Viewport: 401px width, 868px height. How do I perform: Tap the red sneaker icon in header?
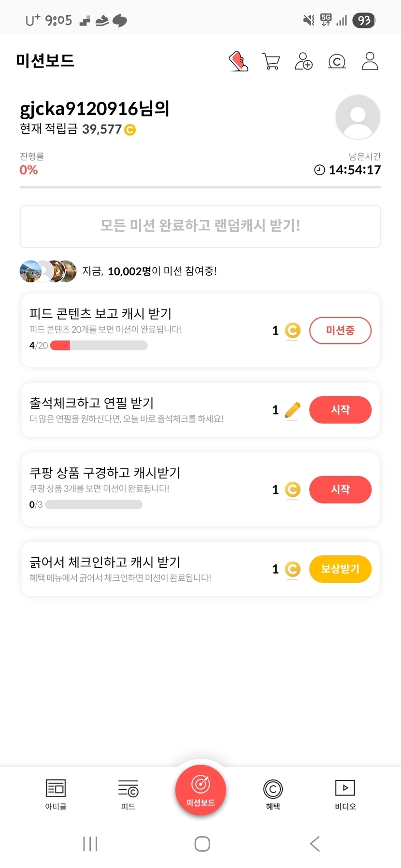tap(238, 61)
